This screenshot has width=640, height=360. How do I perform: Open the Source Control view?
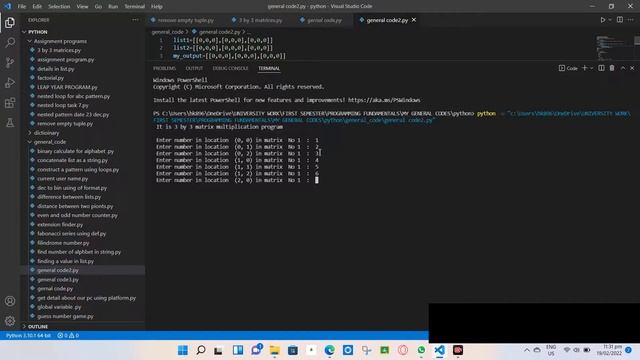tap(10, 62)
